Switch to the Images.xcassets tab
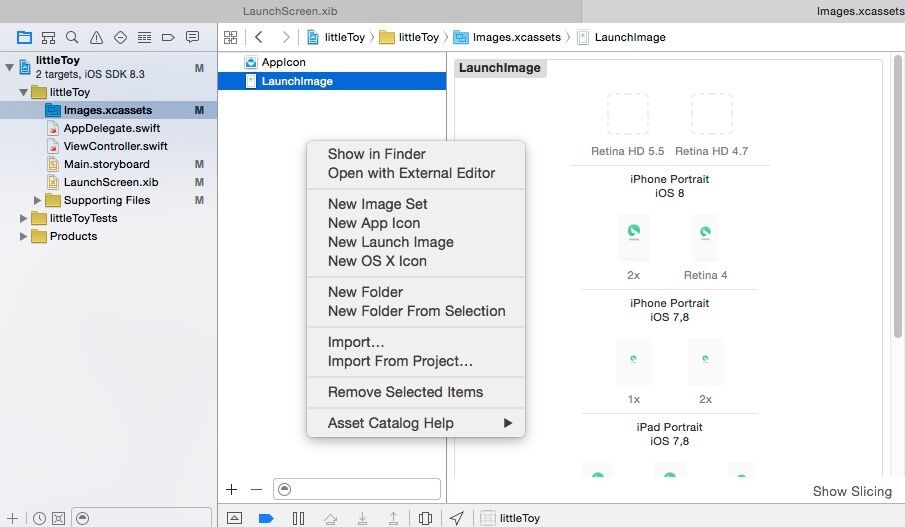This screenshot has width=905, height=527. 859,11
